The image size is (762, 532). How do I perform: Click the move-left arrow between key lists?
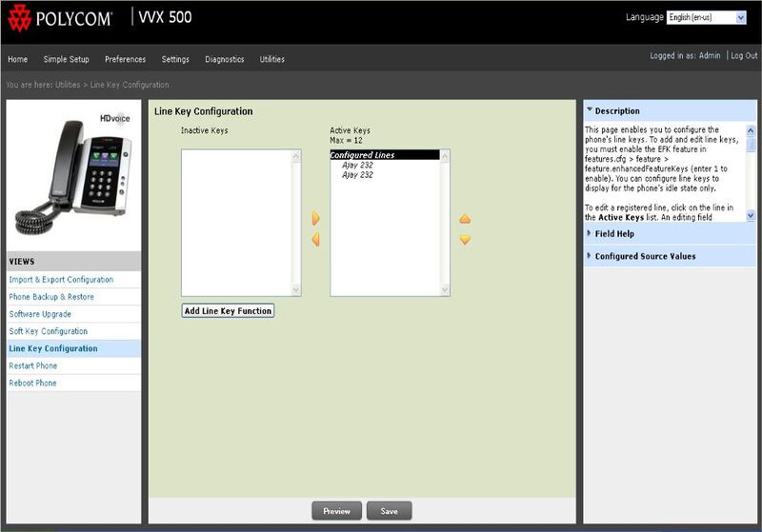pyautogui.click(x=315, y=240)
